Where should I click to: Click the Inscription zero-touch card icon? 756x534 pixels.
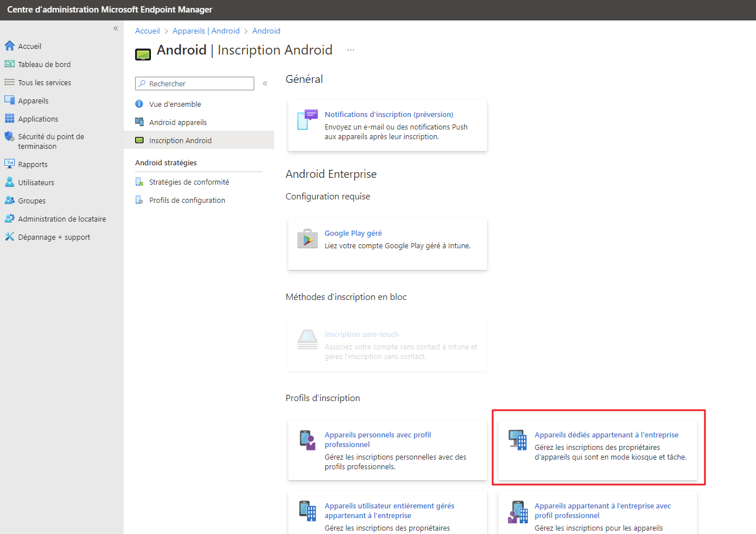coord(308,340)
